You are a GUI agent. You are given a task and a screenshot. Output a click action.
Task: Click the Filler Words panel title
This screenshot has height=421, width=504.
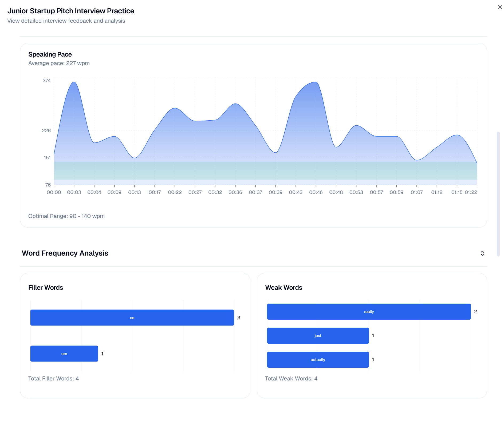46,288
